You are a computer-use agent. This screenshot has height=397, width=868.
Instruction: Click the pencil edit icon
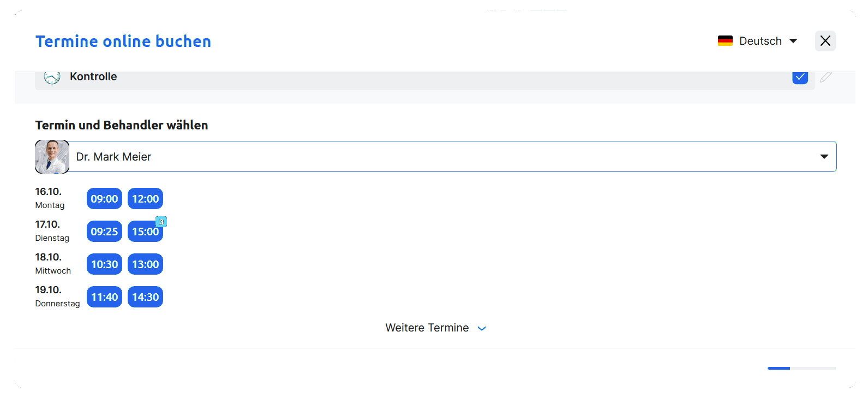(x=826, y=77)
